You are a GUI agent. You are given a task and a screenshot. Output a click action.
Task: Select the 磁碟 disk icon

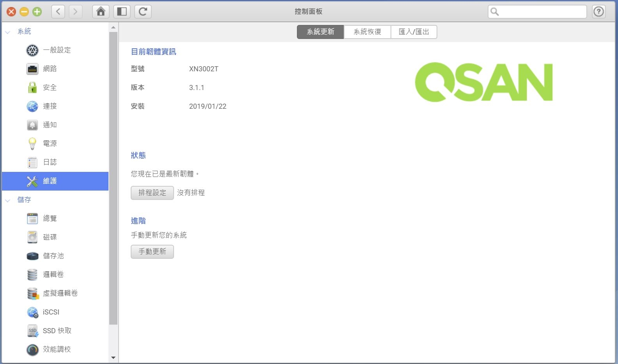pos(32,237)
